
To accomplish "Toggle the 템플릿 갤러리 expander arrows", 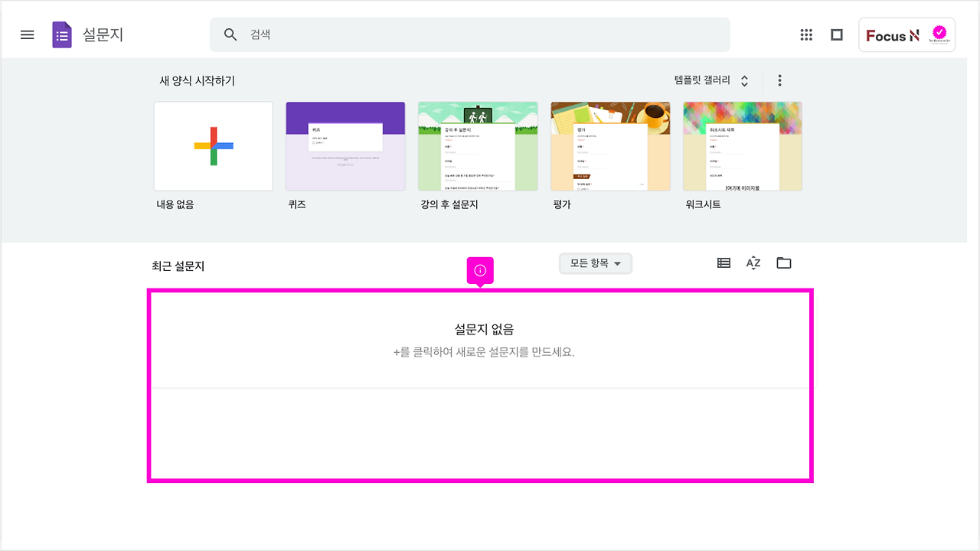I will (743, 80).
